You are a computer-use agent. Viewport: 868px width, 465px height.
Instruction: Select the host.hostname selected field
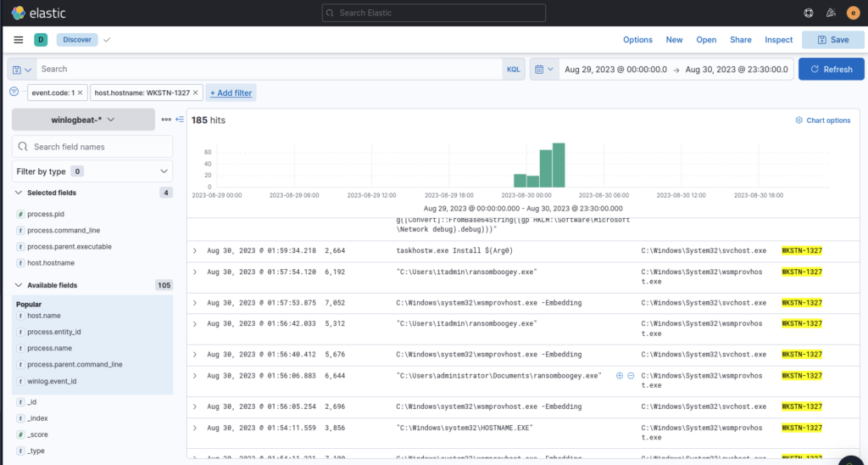pyautogui.click(x=51, y=263)
